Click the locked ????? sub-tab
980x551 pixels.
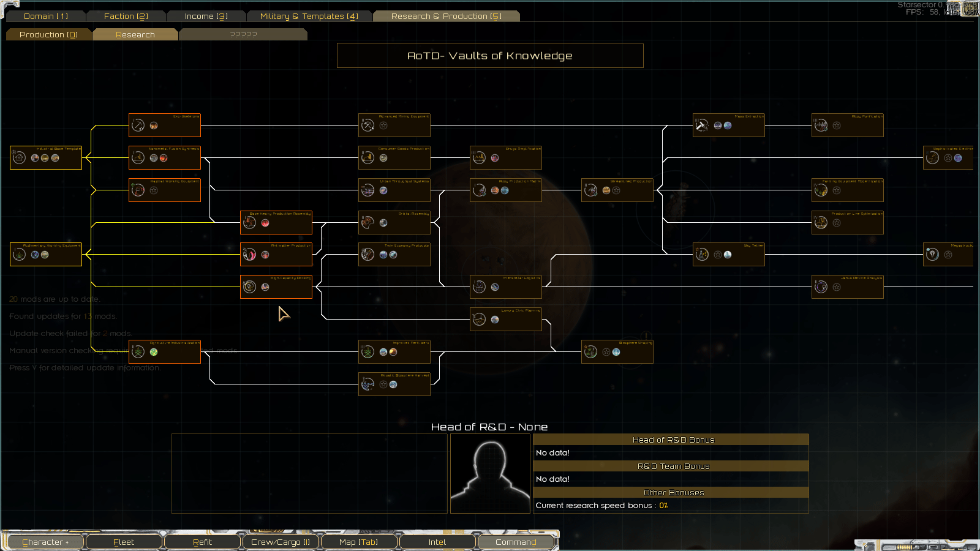pos(243,34)
